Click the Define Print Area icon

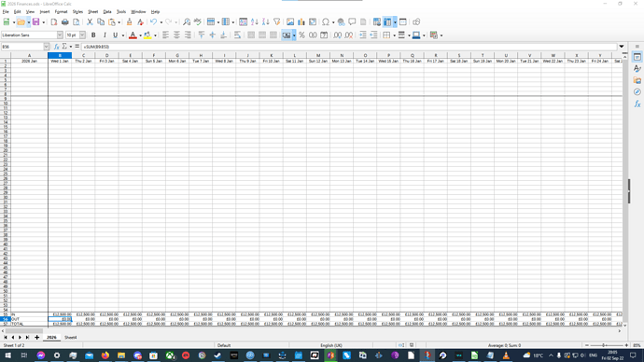pos(377,21)
